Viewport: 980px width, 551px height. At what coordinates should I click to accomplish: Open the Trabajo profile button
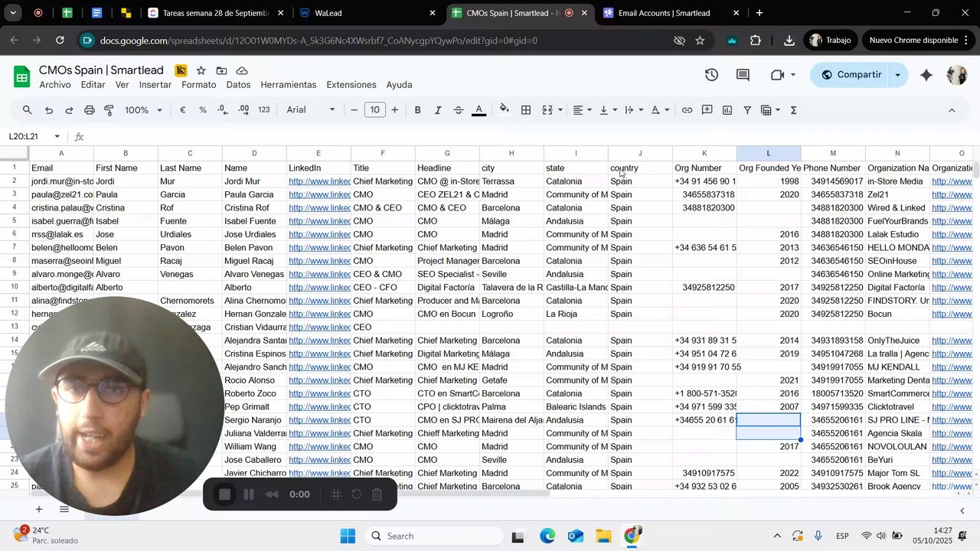(x=830, y=41)
